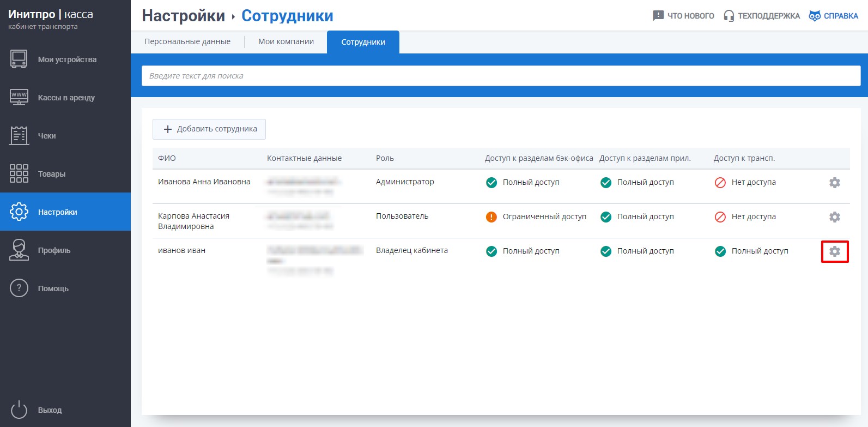Click red no-access icon in Карпова row
Viewport: 868px width, 427px height.
click(720, 217)
